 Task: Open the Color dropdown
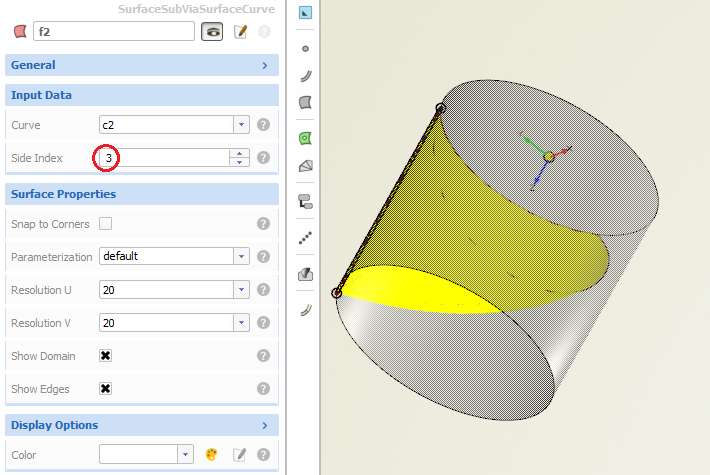(185, 454)
